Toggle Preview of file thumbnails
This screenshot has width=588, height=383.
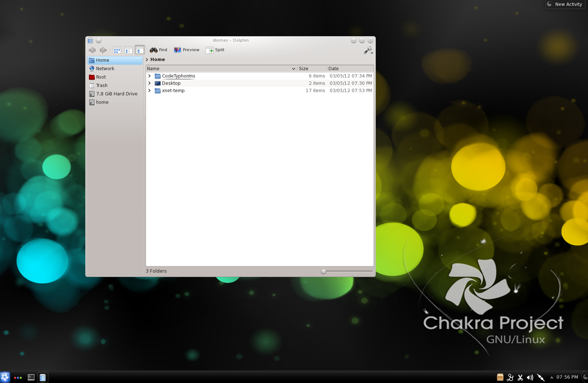187,50
